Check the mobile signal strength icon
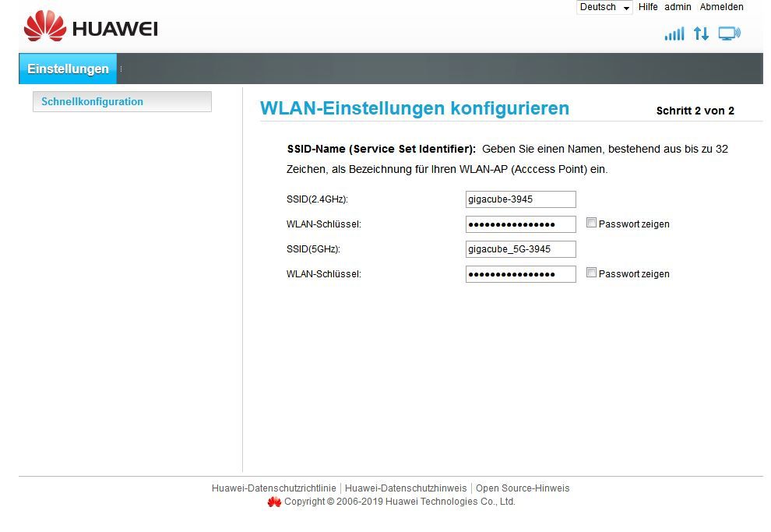This screenshot has height=532, width=771. 674,34
